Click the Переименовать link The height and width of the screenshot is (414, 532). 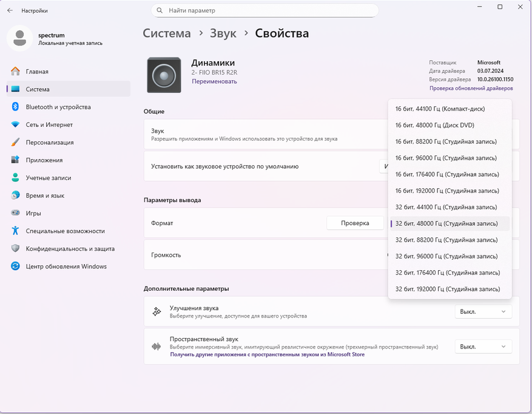tap(214, 81)
